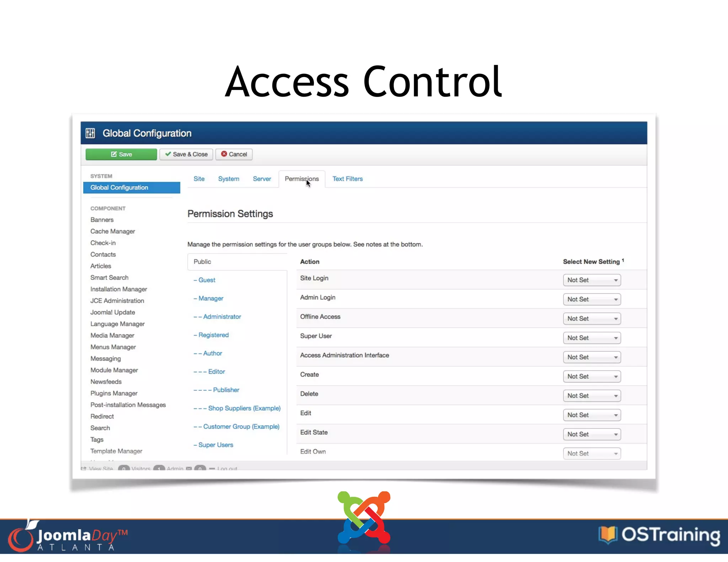Open Messaging settings

[x=106, y=358]
